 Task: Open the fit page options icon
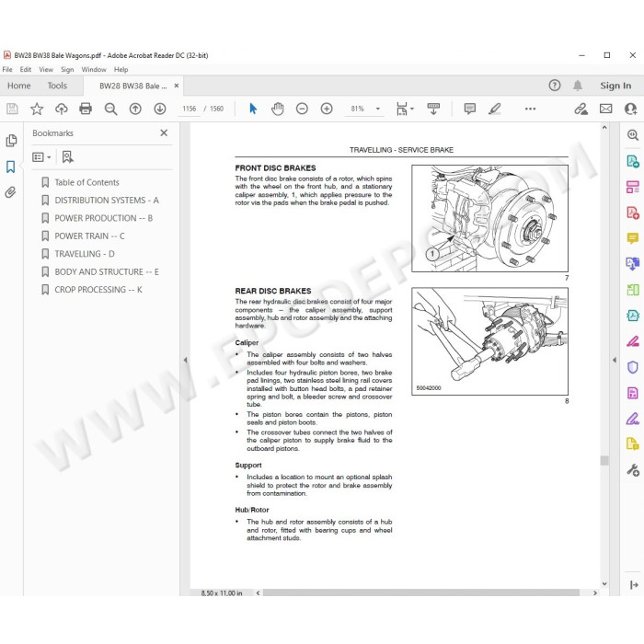click(405, 109)
